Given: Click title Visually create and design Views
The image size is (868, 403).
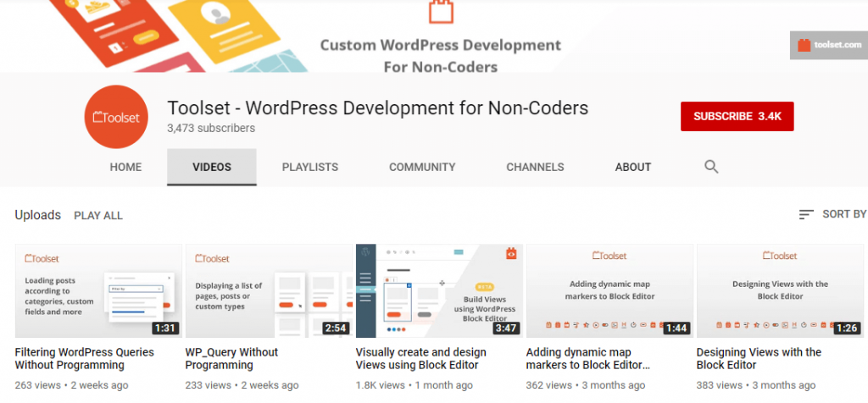Looking at the screenshot, I should [x=421, y=359].
